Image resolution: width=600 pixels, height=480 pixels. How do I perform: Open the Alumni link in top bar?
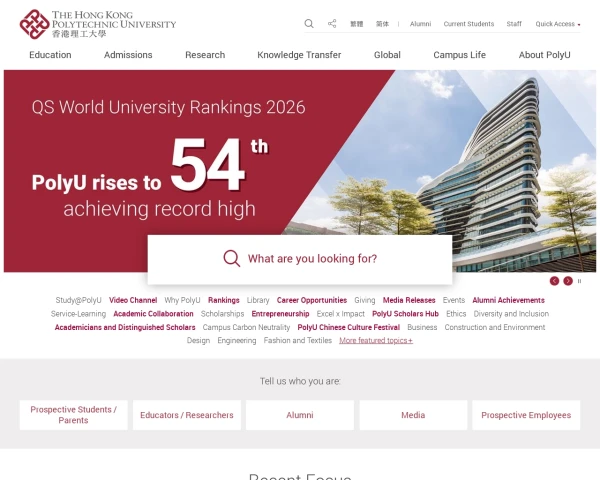421,24
